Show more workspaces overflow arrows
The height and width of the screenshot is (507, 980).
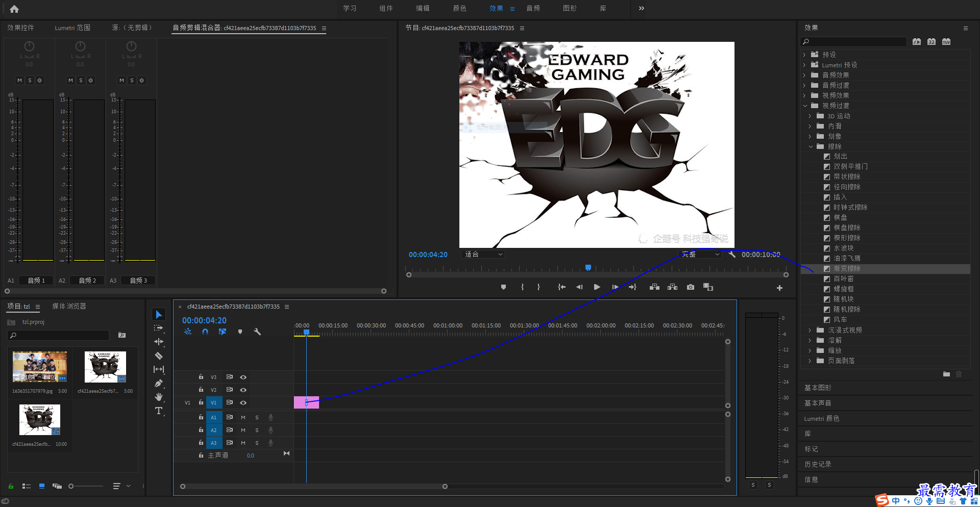[642, 8]
